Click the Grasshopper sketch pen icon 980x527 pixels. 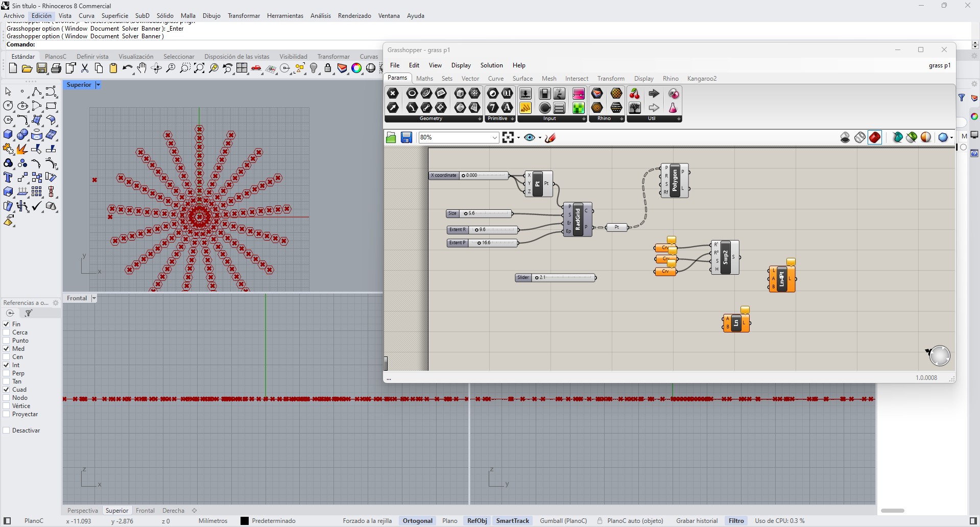click(x=550, y=137)
